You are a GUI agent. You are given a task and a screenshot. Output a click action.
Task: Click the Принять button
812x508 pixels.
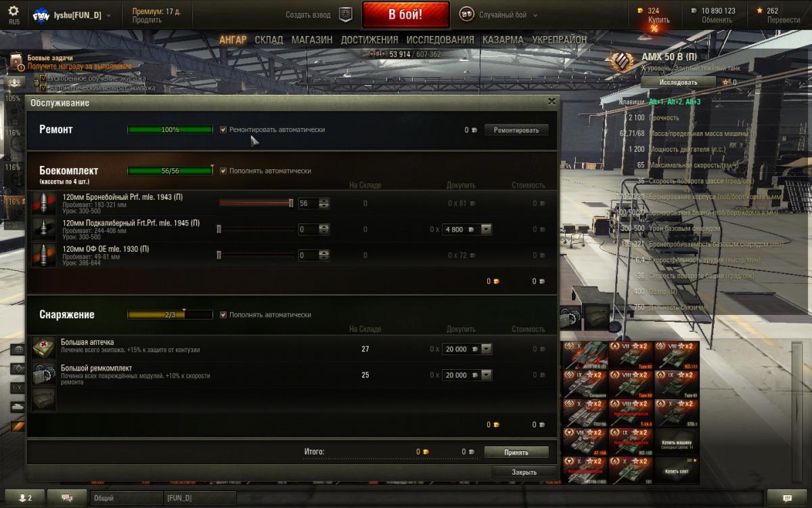(516, 452)
